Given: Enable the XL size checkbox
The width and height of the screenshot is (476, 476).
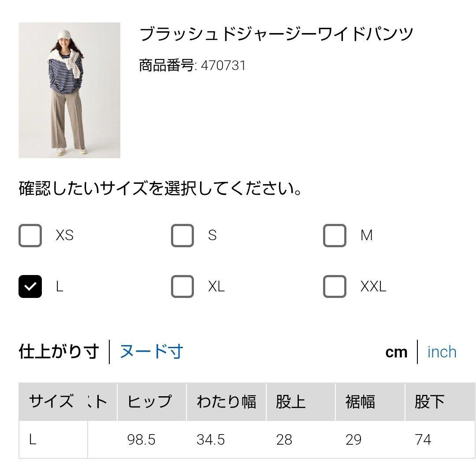Looking at the screenshot, I should 182,286.
